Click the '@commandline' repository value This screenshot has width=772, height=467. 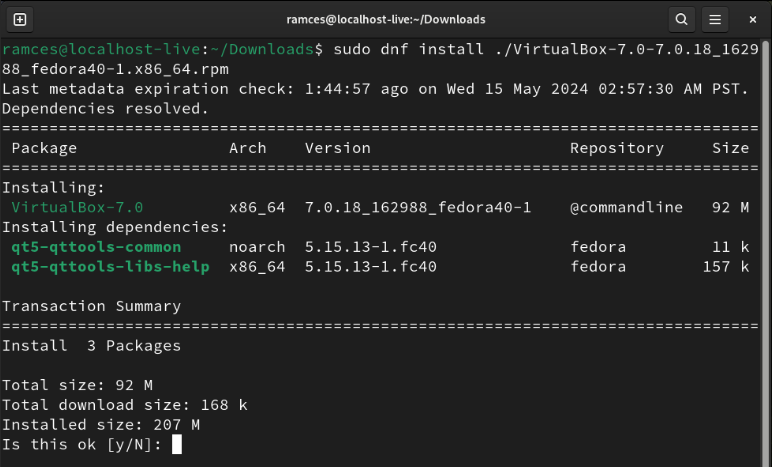coord(626,207)
